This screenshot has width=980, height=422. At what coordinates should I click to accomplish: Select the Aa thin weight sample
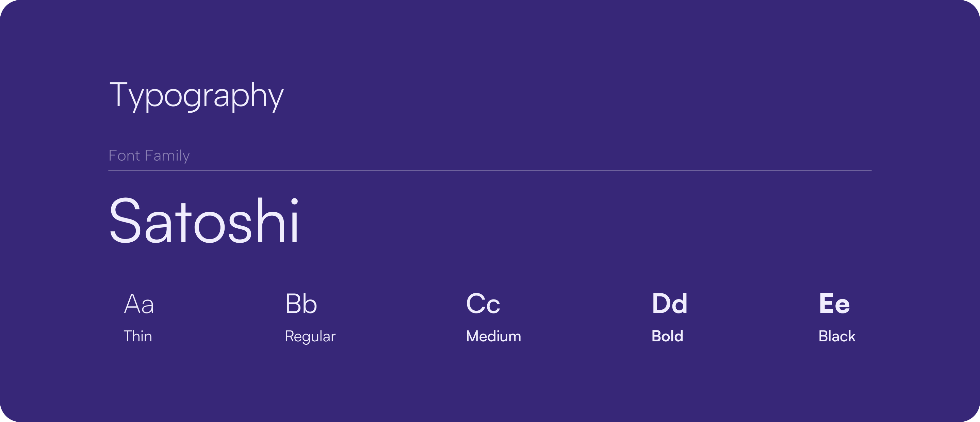pyautogui.click(x=139, y=304)
